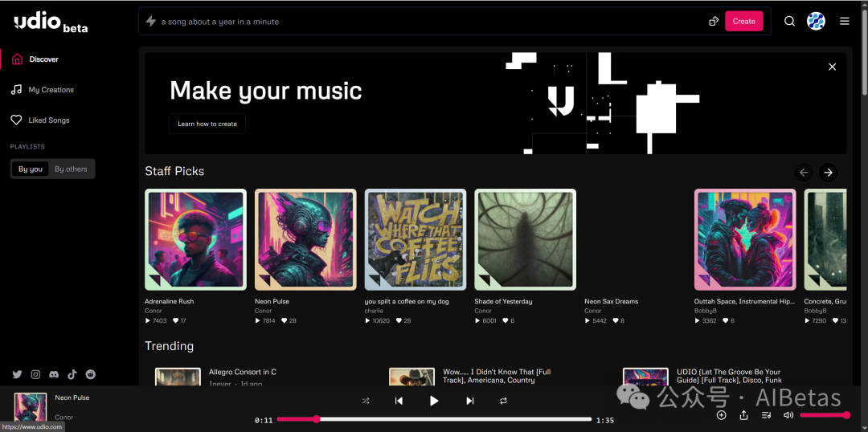Click the dice randomize prompt icon
Viewport: 868px width, 432px height.
(x=714, y=22)
